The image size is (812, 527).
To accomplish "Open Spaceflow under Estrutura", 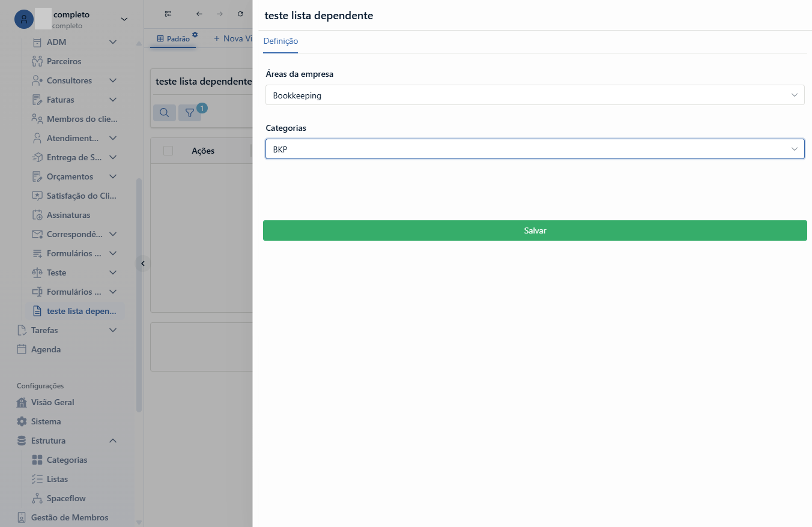I will click(x=66, y=498).
